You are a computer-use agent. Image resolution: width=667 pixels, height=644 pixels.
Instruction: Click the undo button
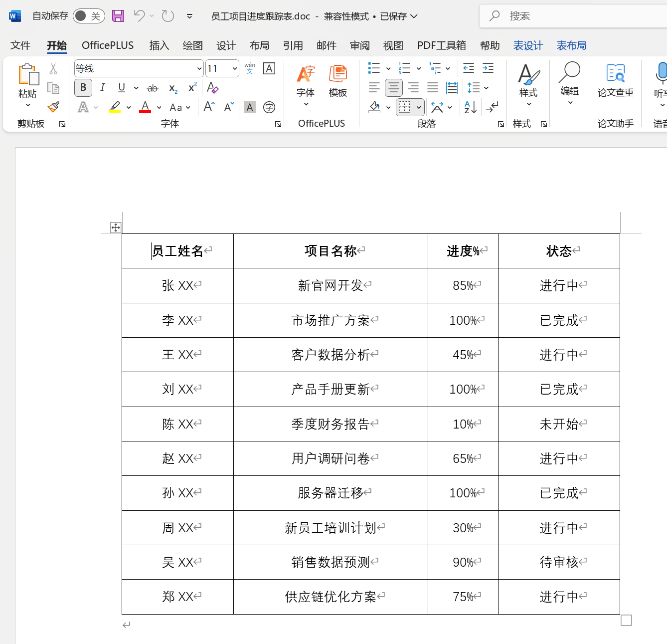point(138,15)
